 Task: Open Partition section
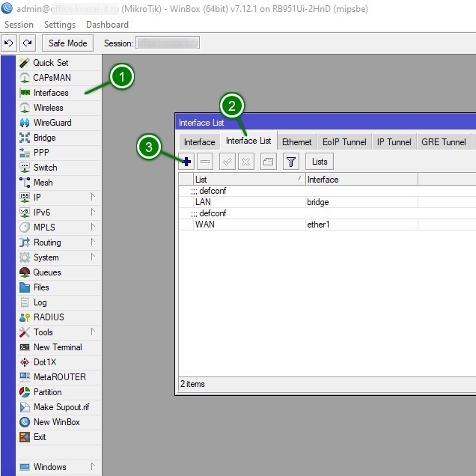click(x=59, y=392)
